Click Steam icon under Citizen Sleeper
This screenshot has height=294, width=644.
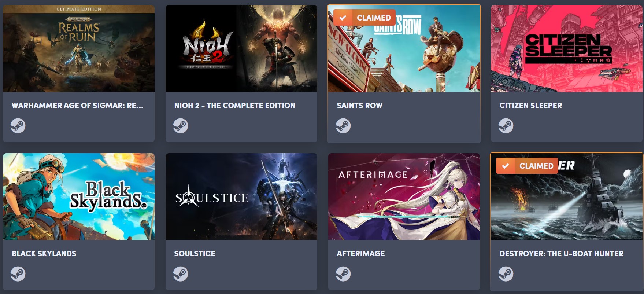pos(506,126)
